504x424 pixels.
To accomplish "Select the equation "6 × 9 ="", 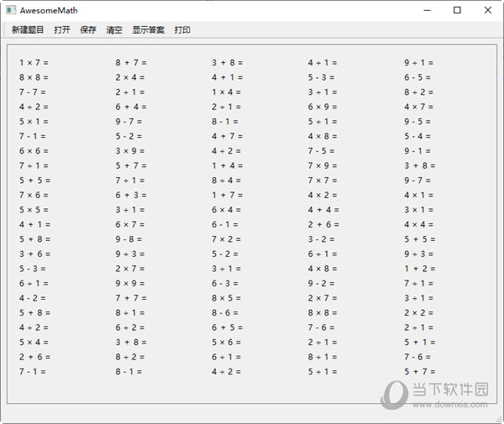I will tap(323, 107).
